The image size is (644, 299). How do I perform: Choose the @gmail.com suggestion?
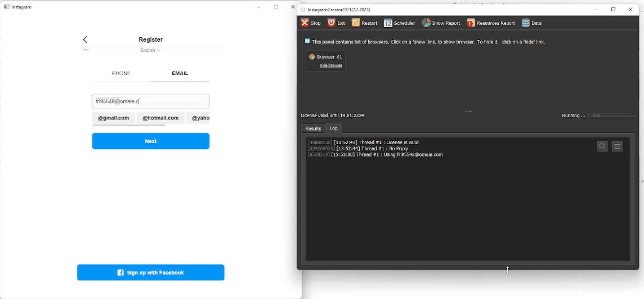(x=113, y=118)
